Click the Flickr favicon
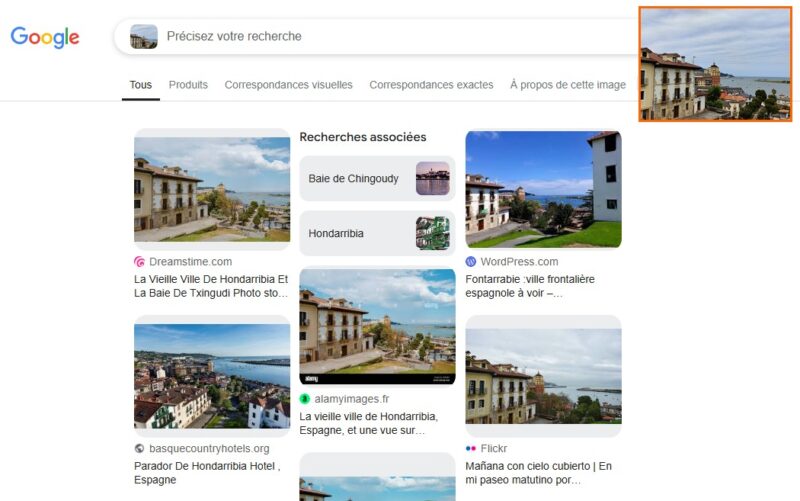The width and height of the screenshot is (800, 501). coord(471,448)
